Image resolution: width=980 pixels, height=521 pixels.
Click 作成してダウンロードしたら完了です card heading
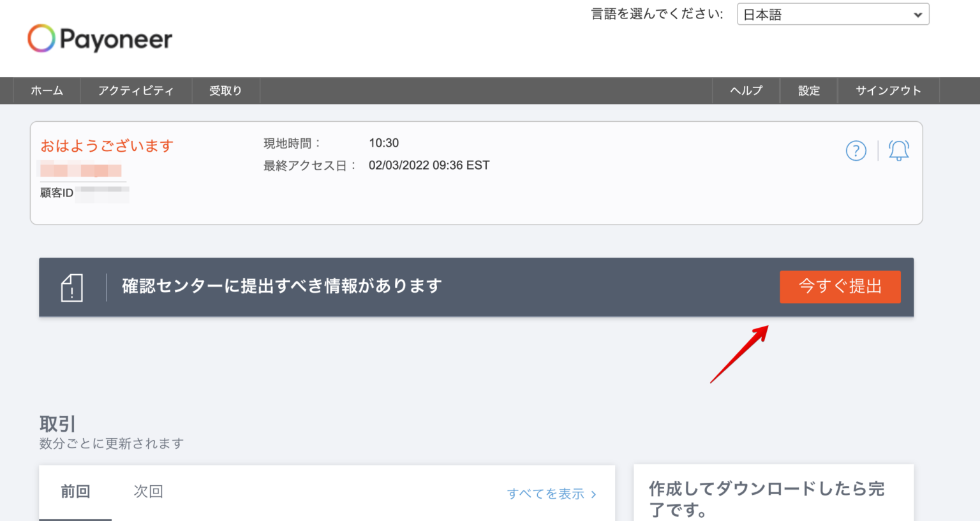(767, 499)
